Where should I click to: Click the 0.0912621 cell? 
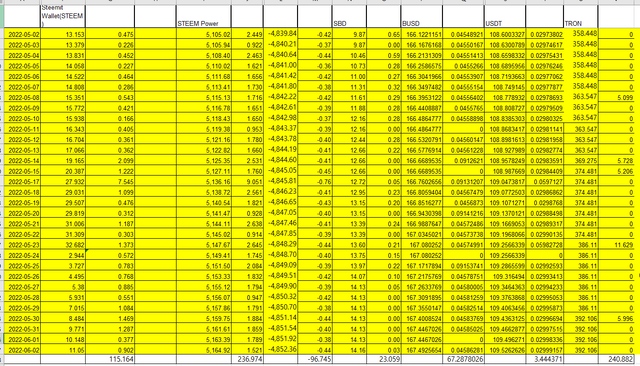click(463, 161)
